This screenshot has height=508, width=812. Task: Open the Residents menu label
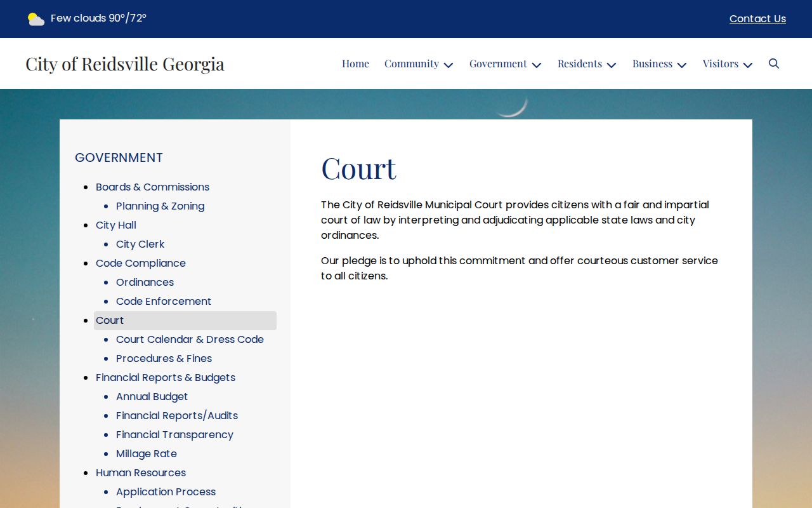(x=580, y=63)
